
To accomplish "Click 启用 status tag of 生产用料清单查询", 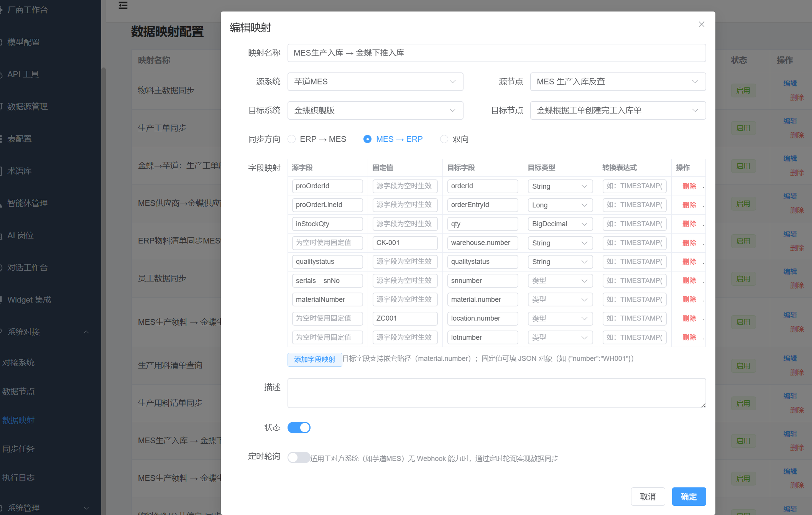I will (743, 366).
